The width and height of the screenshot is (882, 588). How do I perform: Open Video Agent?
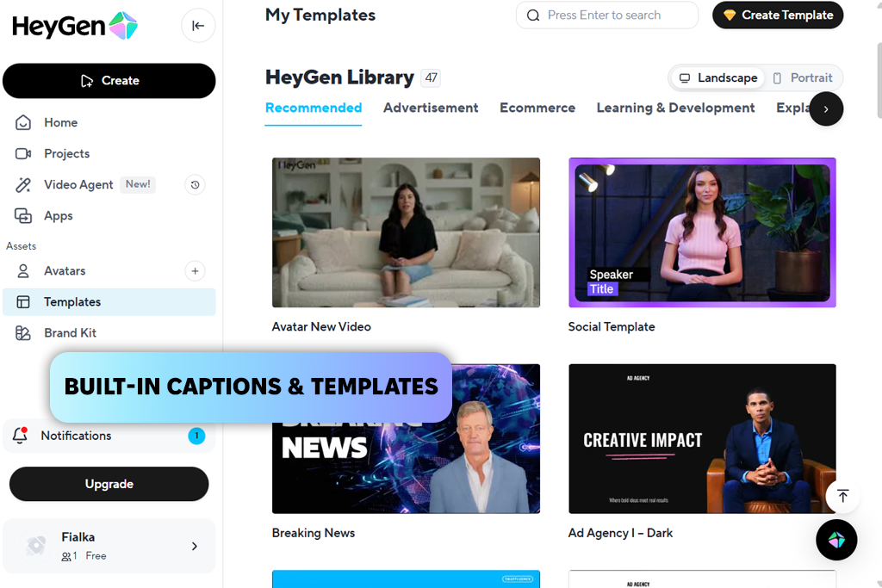pos(78,184)
